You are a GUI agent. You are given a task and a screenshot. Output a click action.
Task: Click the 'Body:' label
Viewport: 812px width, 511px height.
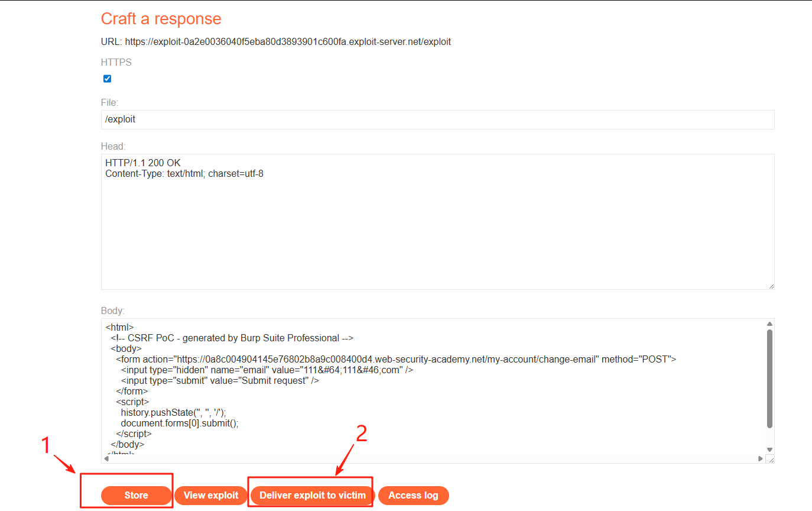(x=113, y=311)
